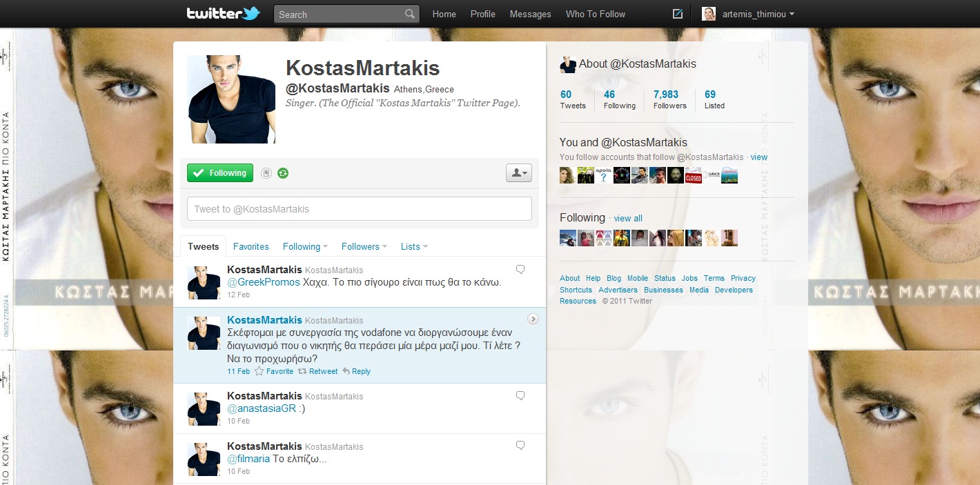Open the Developers footer link
This screenshot has height=485, width=980.
pos(734,290)
